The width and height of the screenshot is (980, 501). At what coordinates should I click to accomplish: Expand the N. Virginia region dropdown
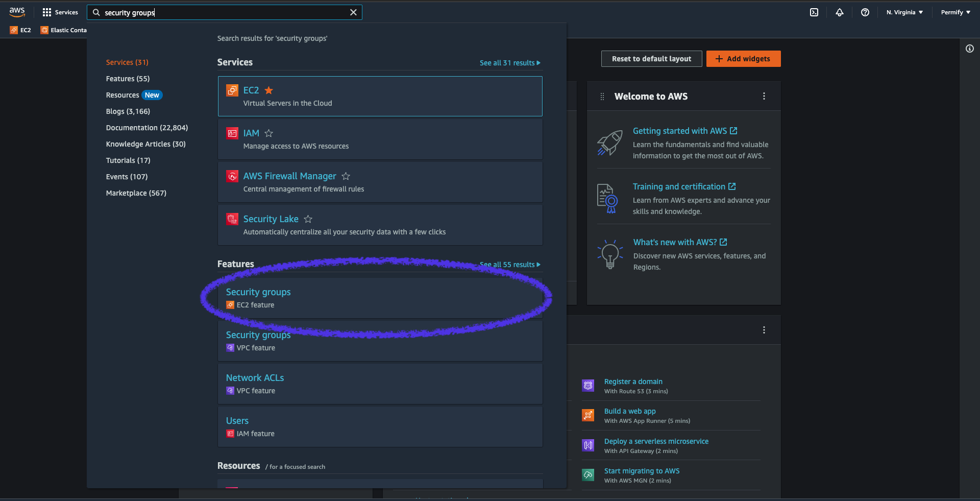904,12
